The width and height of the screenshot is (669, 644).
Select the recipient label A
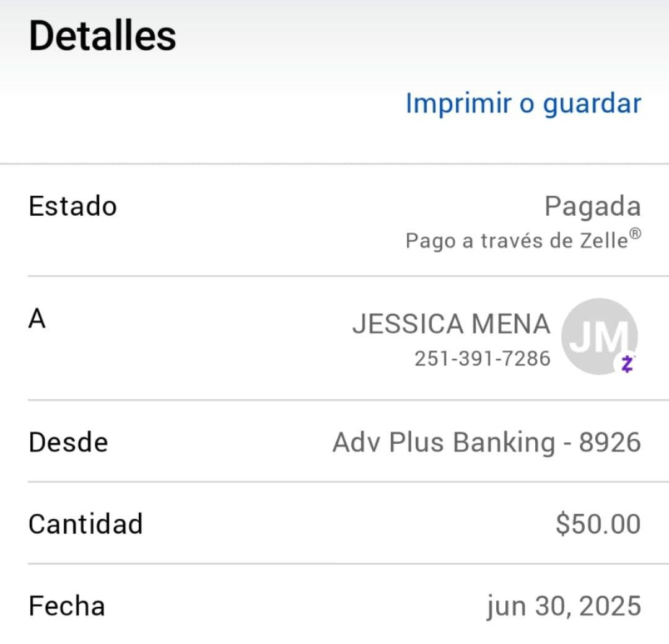37,320
